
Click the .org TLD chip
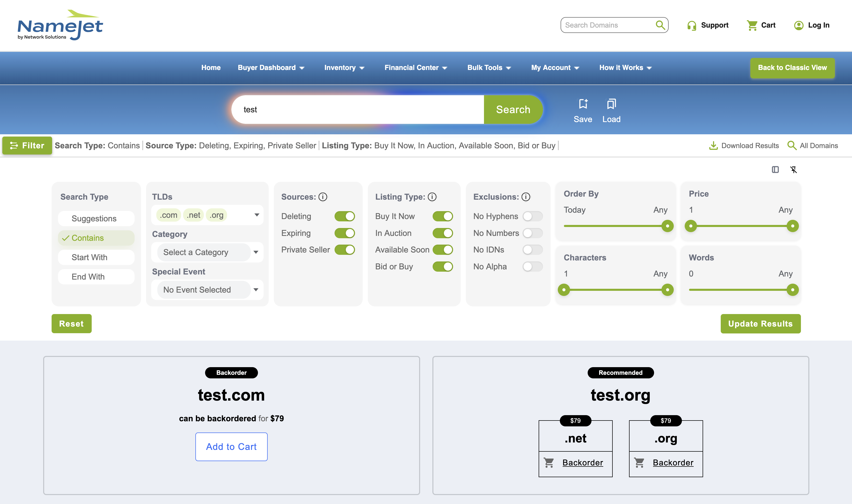pos(216,215)
